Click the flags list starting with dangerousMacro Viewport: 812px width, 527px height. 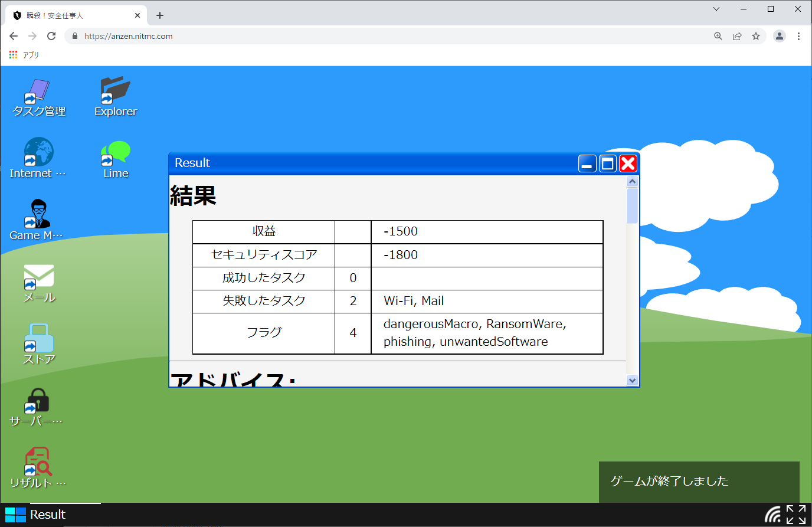coord(475,333)
